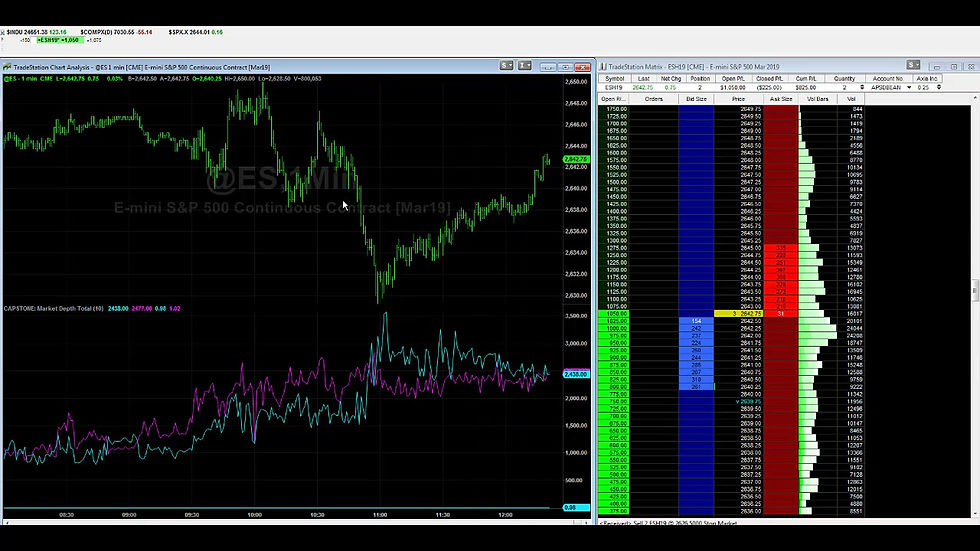Click the ask size cell at price 2645.00

[781, 248]
